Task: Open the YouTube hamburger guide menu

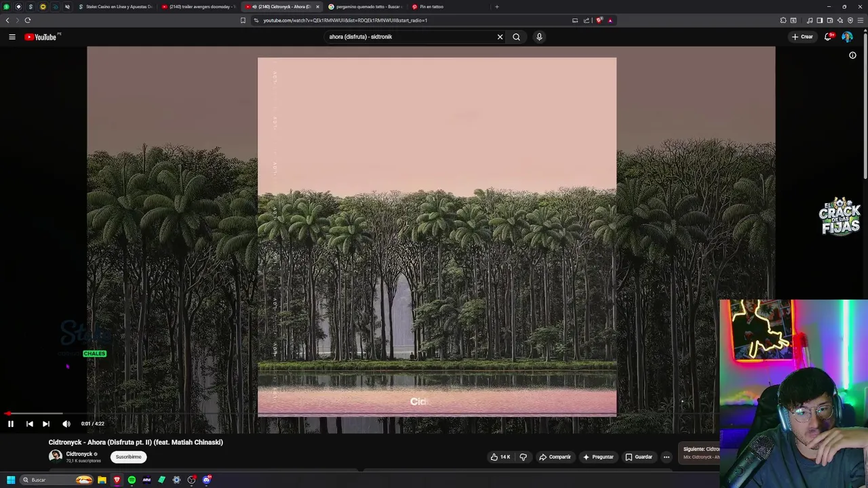Action: point(12,37)
